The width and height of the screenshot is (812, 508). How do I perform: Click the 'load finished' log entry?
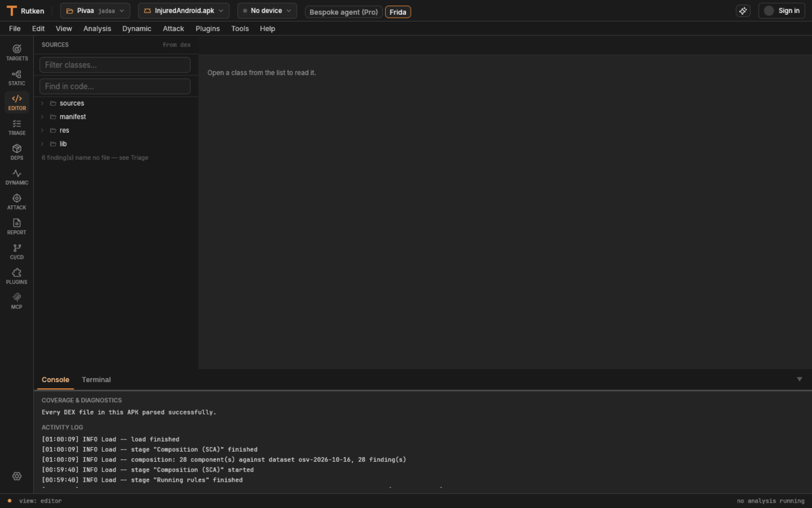tap(110, 439)
